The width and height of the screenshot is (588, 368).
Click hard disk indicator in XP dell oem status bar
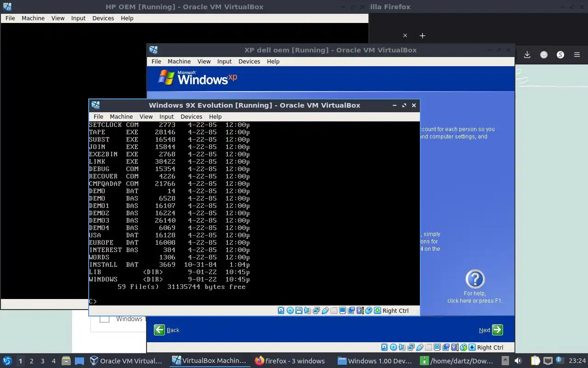tap(384, 347)
